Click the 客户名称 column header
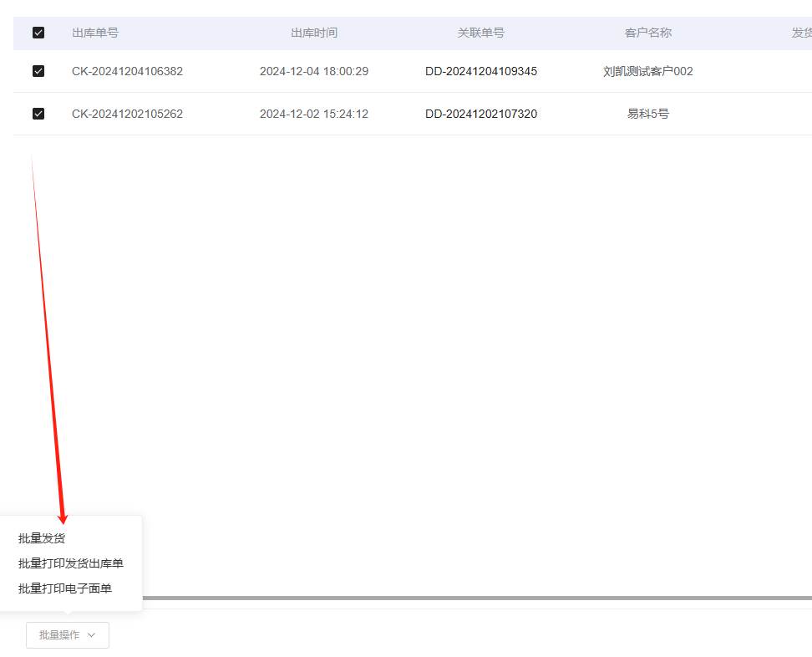Screen dimensions: 812x657 648,33
